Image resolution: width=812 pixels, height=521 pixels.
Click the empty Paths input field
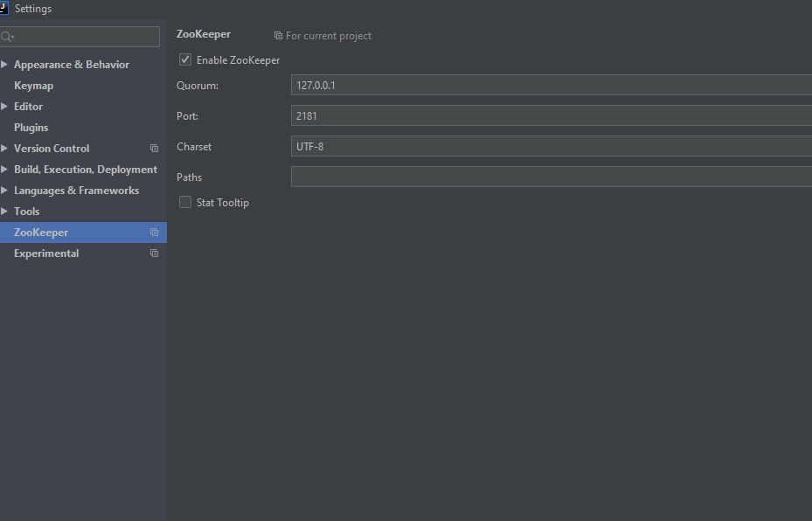click(552, 177)
